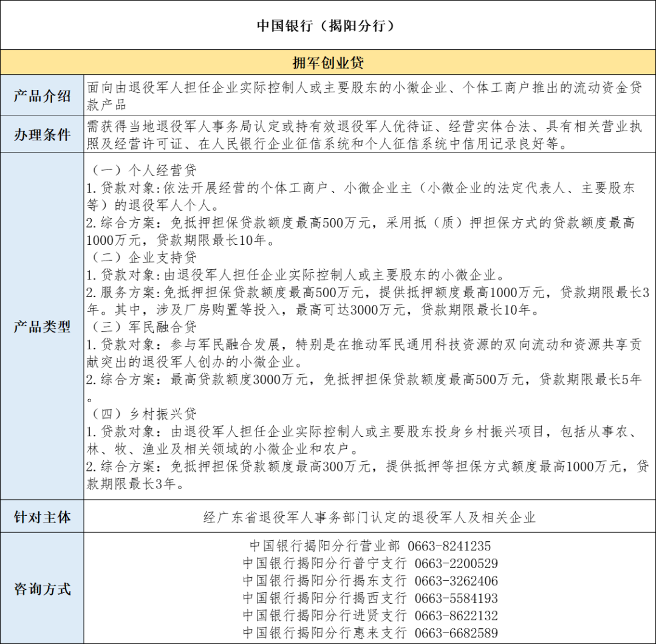This screenshot has height=644, width=656.
Task: Click line 2.服务方案:免抵押担保贷款额度最高500万元
Action: (x=367, y=292)
